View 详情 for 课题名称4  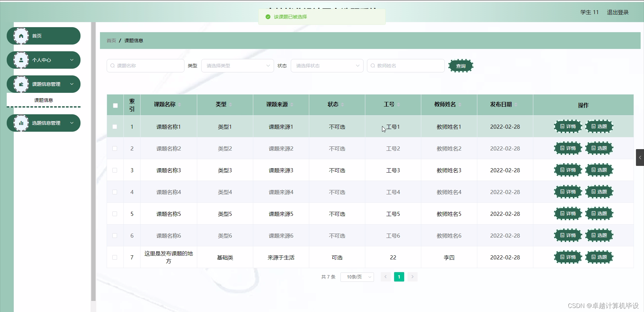[568, 192]
